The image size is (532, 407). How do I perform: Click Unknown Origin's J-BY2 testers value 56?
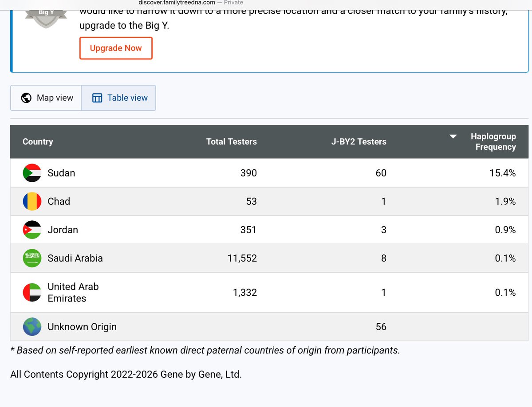(381, 327)
